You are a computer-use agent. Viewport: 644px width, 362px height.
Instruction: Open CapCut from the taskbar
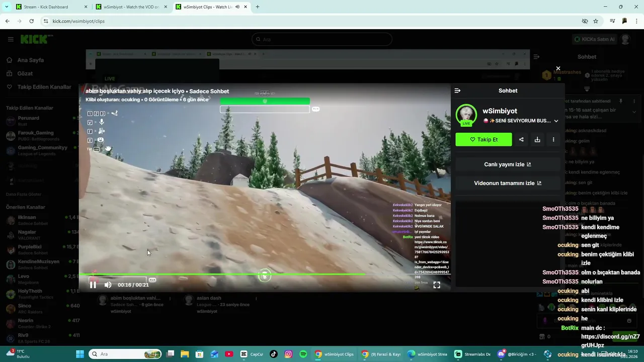251,354
